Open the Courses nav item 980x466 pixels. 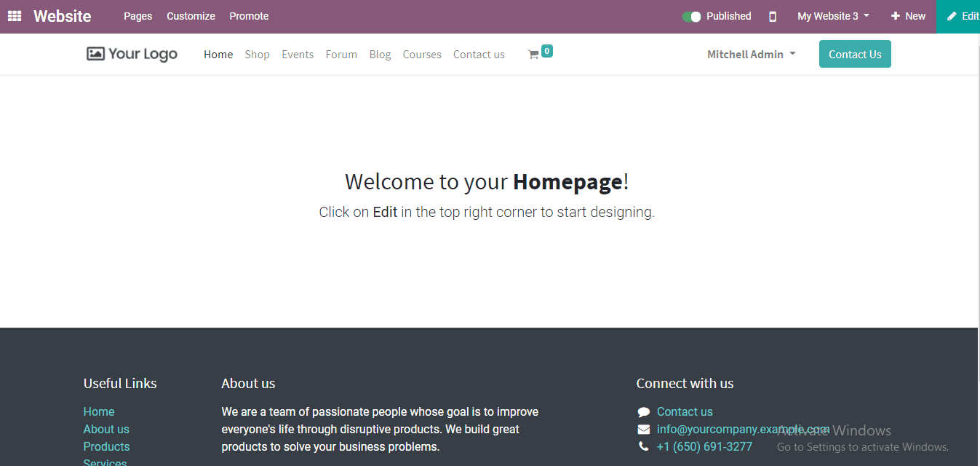[x=422, y=55]
